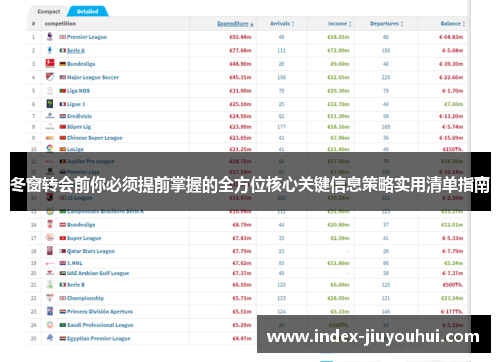Click the UAE Arabian Gulf League logo
Image resolution: width=500 pixels, height=362 pixels.
pyautogui.click(x=50, y=273)
